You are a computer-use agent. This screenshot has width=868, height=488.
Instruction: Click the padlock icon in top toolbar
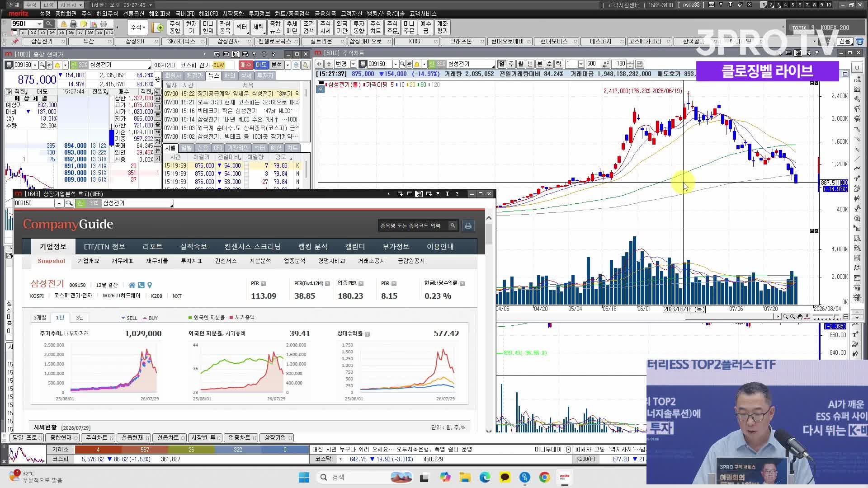63,24
